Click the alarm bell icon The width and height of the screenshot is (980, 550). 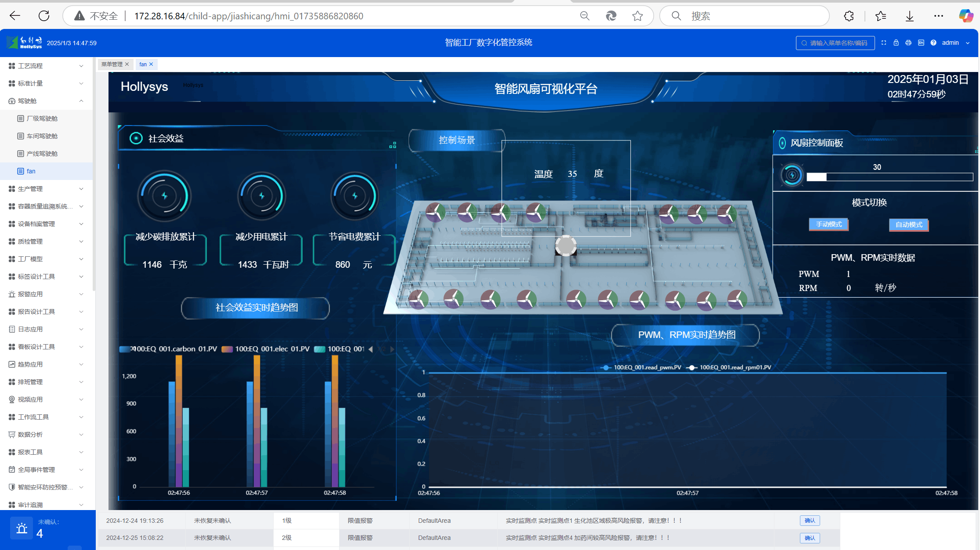click(x=22, y=528)
